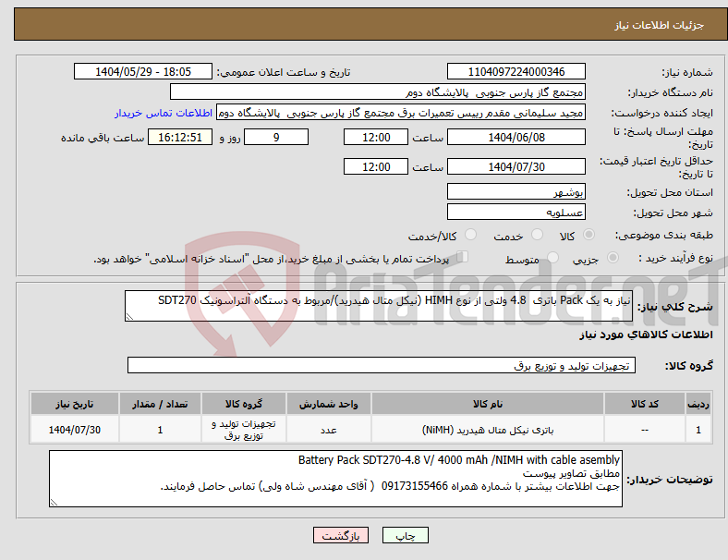
Task: Click the چاپ (print) button
Action: point(405,535)
